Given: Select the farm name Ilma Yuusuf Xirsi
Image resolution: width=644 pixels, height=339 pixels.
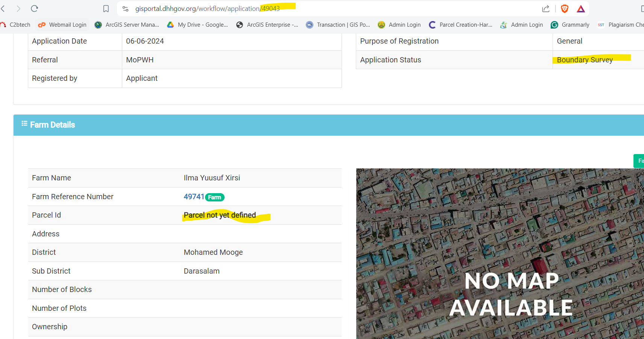Looking at the screenshot, I should click(x=212, y=178).
